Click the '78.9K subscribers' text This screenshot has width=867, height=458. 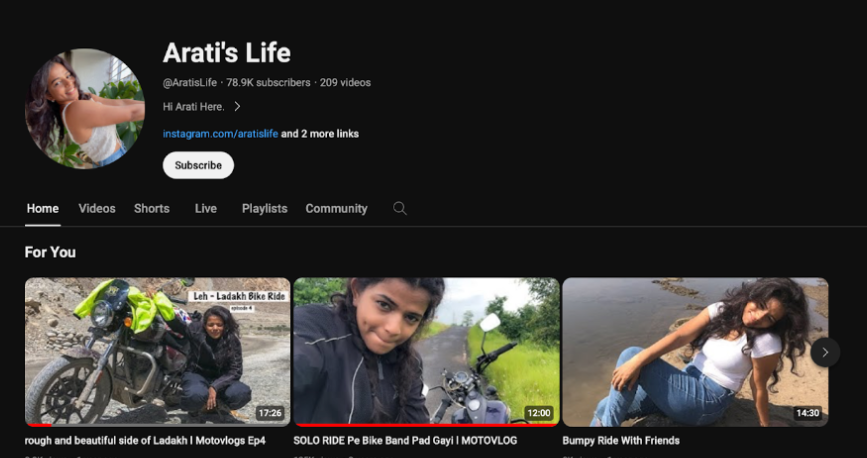(x=268, y=82)
